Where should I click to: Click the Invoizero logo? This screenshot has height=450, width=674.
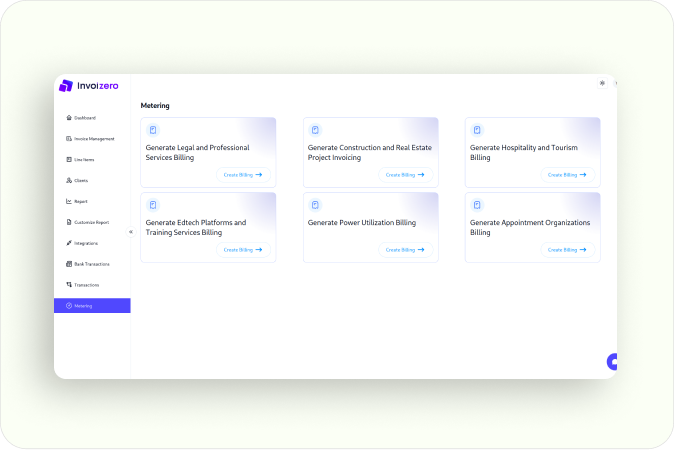pos(89,86)
